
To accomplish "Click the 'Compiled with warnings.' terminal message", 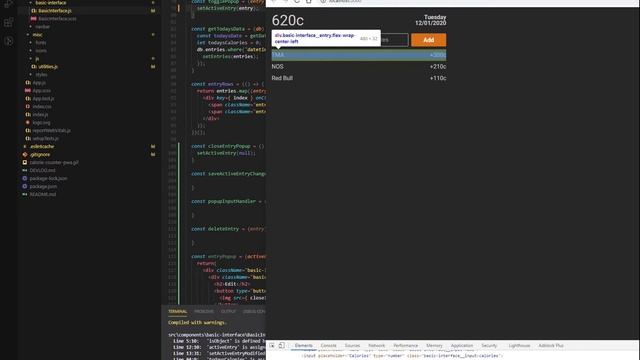I will click(x=197, y=322).
